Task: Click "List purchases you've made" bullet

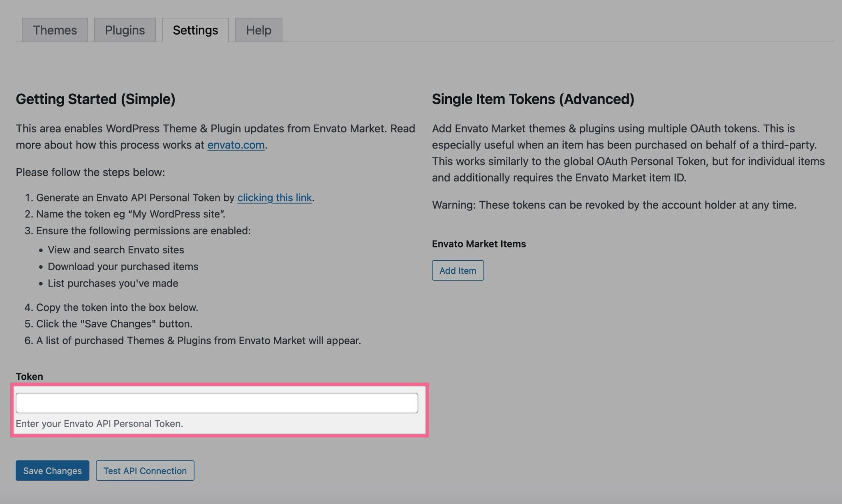Action: click(113, 283)
